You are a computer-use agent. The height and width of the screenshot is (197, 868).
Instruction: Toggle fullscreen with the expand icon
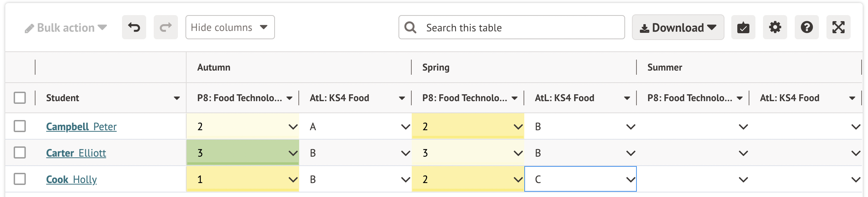838,27
